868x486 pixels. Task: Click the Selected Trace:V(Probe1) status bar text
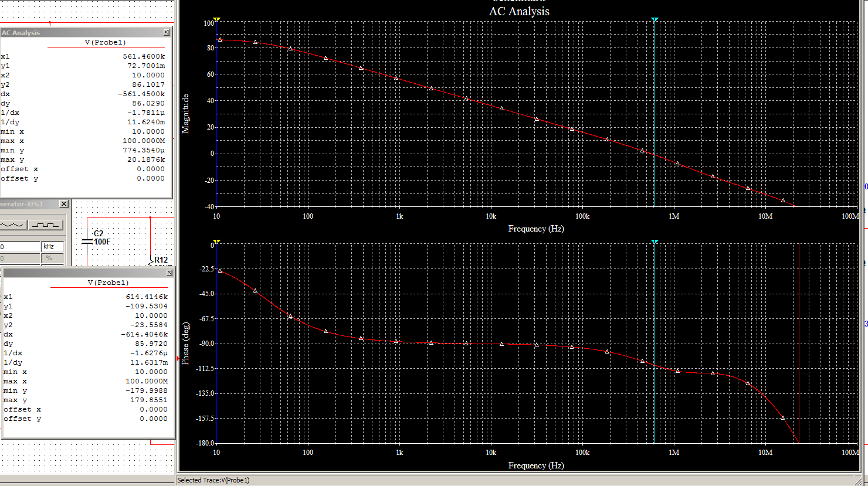[x=213, y=480]
